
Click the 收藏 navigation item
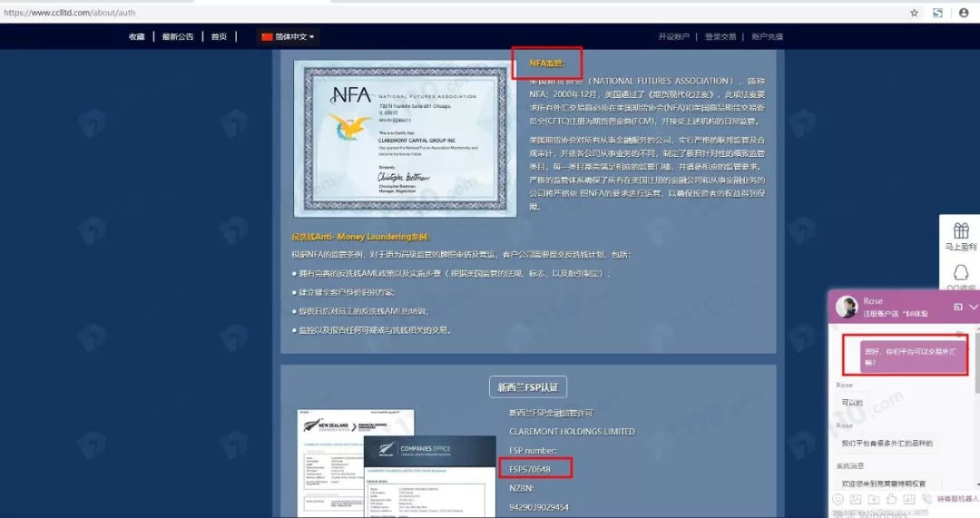[136, 37]
